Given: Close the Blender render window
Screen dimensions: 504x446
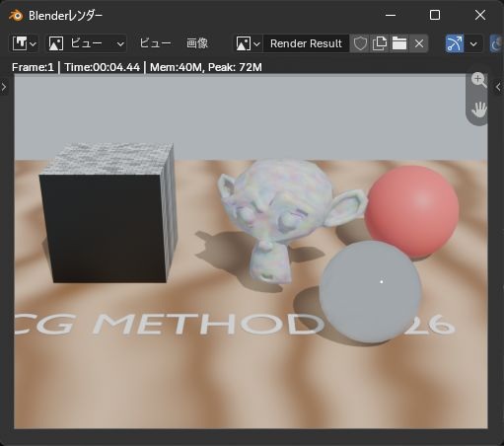Looking at the screenshot, I should (x=480, y=15).
